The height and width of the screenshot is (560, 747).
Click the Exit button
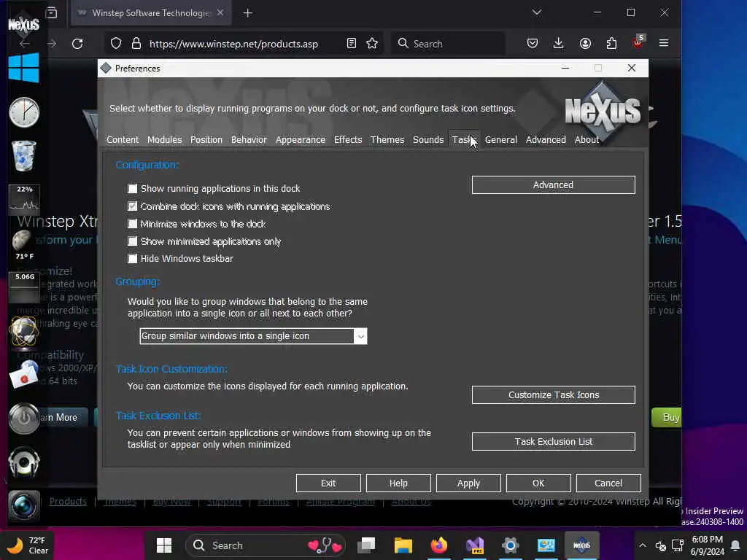(328, 483)
